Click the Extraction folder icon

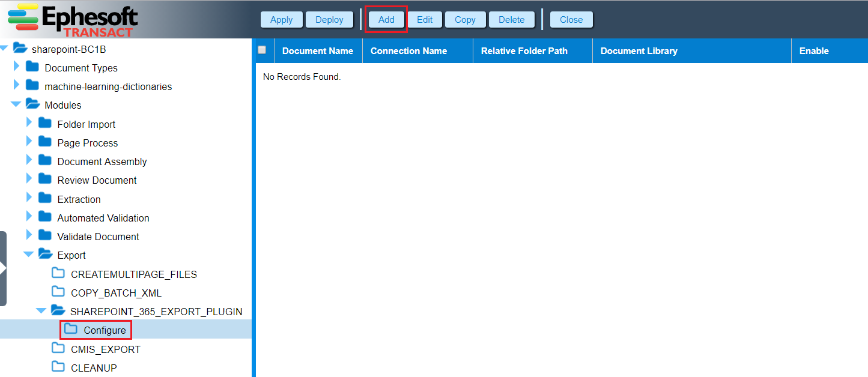(x=45, y=198)
